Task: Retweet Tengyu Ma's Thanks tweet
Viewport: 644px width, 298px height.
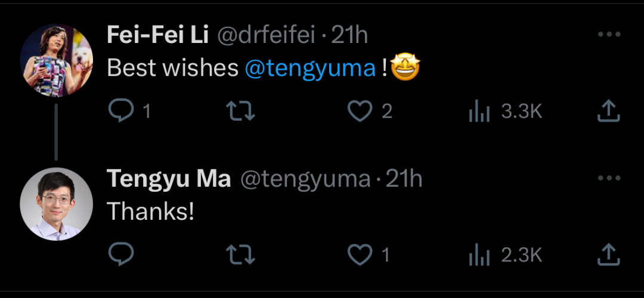Action: click(x=241, y=254)
